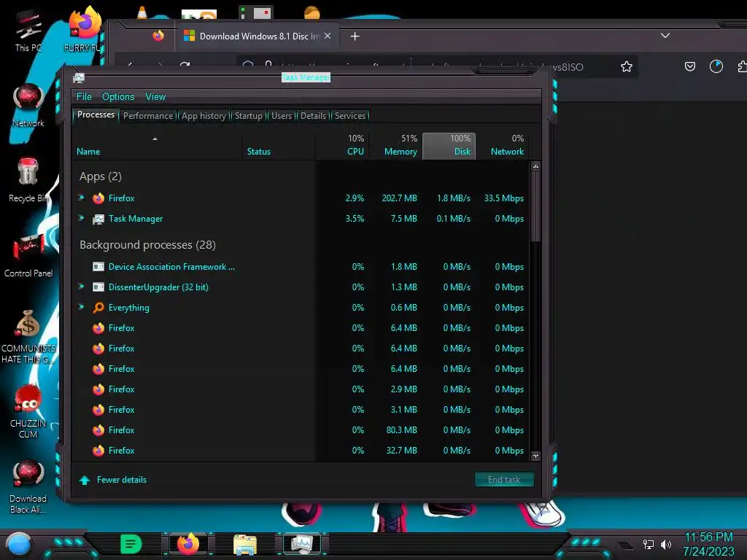Screen dimensions: 747x560
Task: Switch to the Performance tab
Action: (x=148, y=116)
